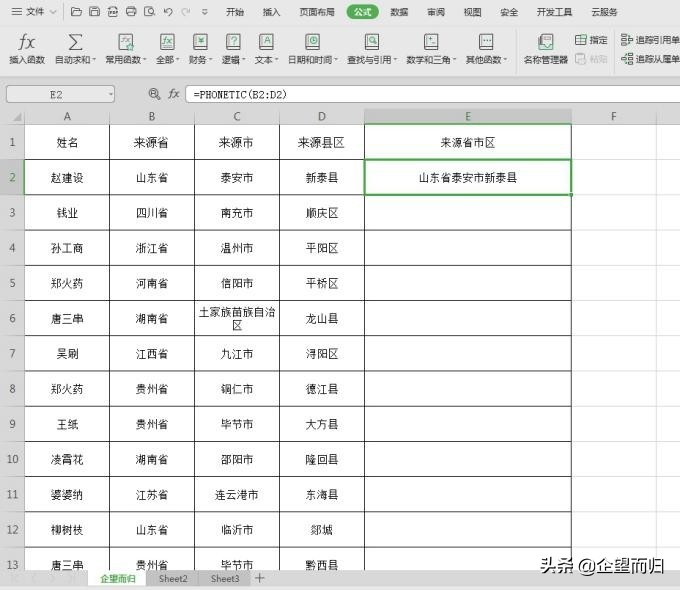Viewport: 680px width, 590px height.
Task: Open the Financial (财务) functions
Action: tap(200, 49)
